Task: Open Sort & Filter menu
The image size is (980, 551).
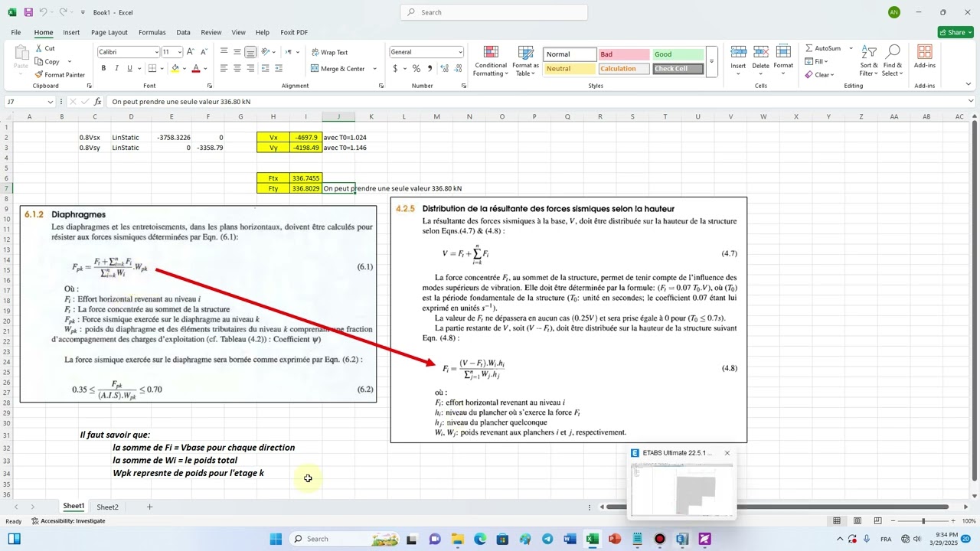Action: 869,60
